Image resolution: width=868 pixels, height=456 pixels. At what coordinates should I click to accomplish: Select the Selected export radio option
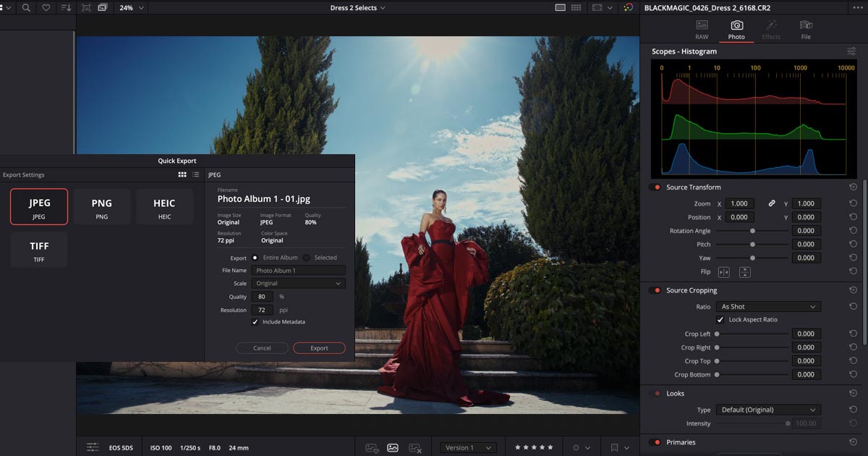[x=306, y=258]
